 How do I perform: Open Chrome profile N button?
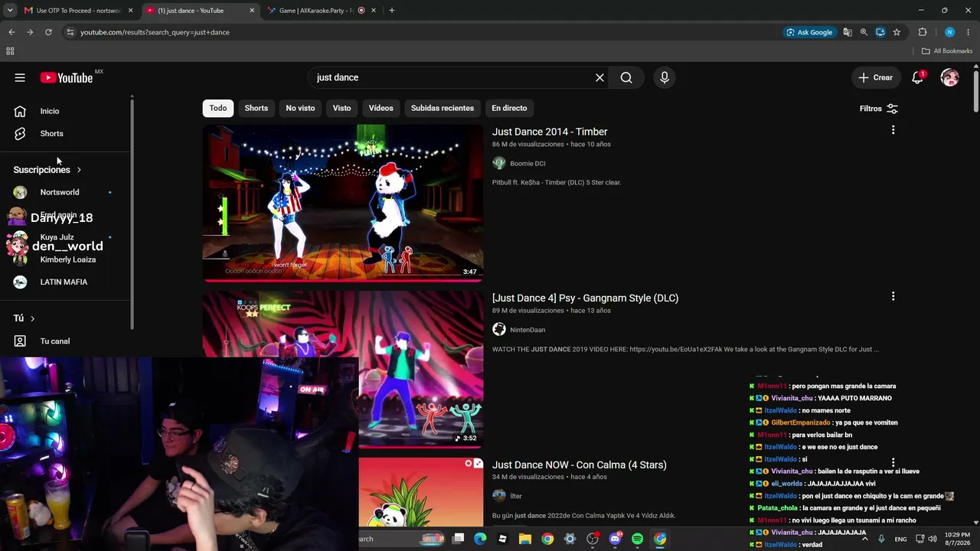[949, 32]
